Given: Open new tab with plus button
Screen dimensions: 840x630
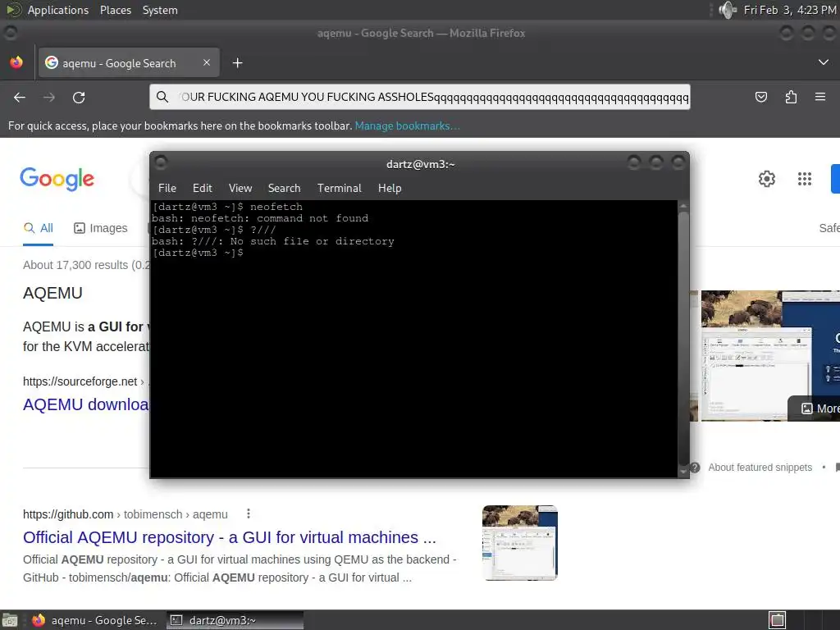Looking at the screenshot, I should tap(237, 63).
